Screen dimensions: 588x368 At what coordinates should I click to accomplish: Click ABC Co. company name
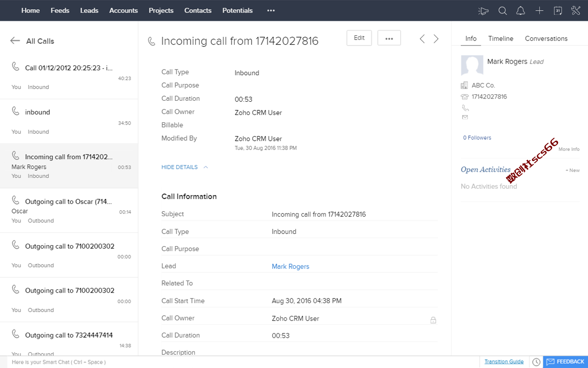483,85
